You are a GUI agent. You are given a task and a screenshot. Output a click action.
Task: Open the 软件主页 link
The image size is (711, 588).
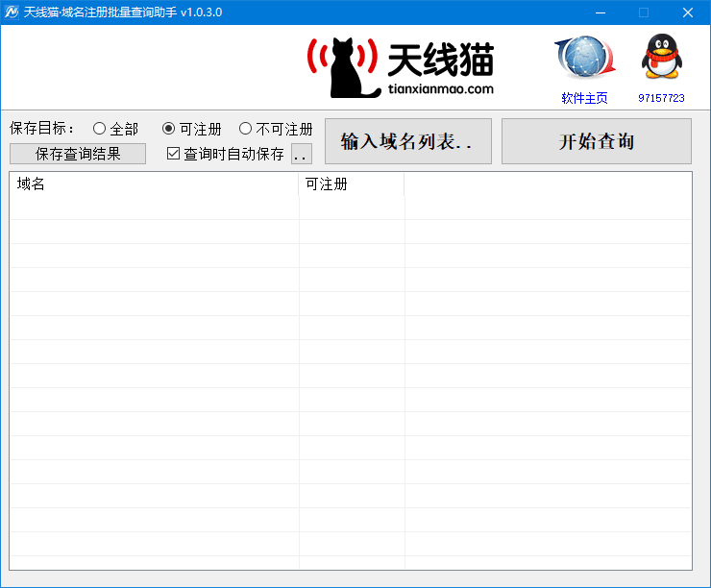(x=584, y=98)
